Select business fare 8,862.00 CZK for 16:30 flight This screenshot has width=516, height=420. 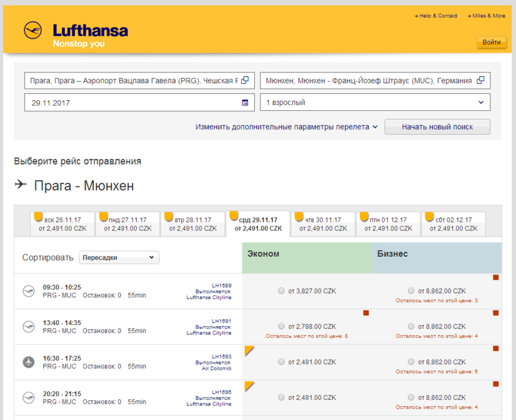pyautogui.click(x=411, y=362)
